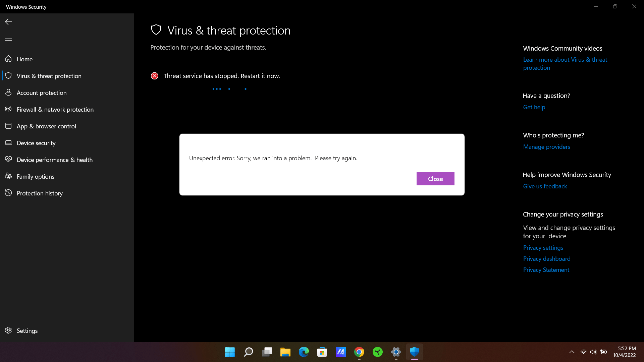Open Learn more about Virus & threat protection

point(565,64)
